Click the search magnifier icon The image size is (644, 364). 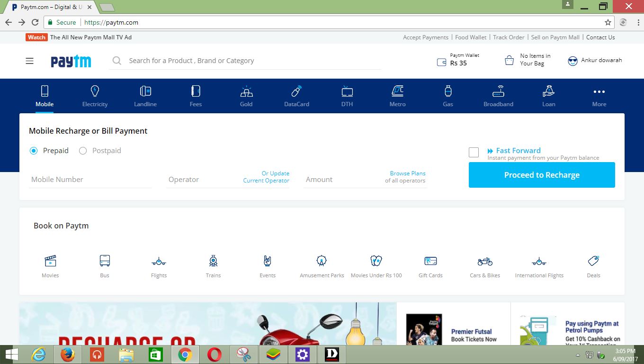(x=116, y=61)
